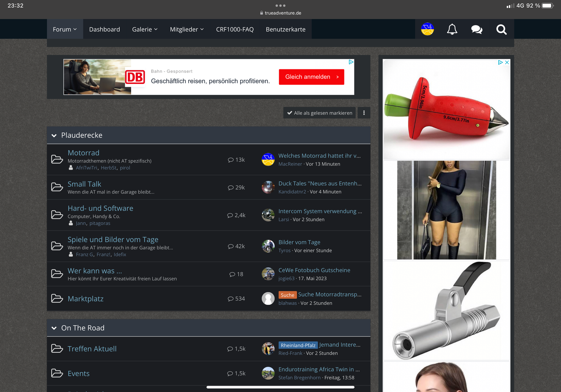Image resolution: width=561 pixels, height=392 pixels.
Task: Collapse the On The Road category
Action: tap(54, 328)
